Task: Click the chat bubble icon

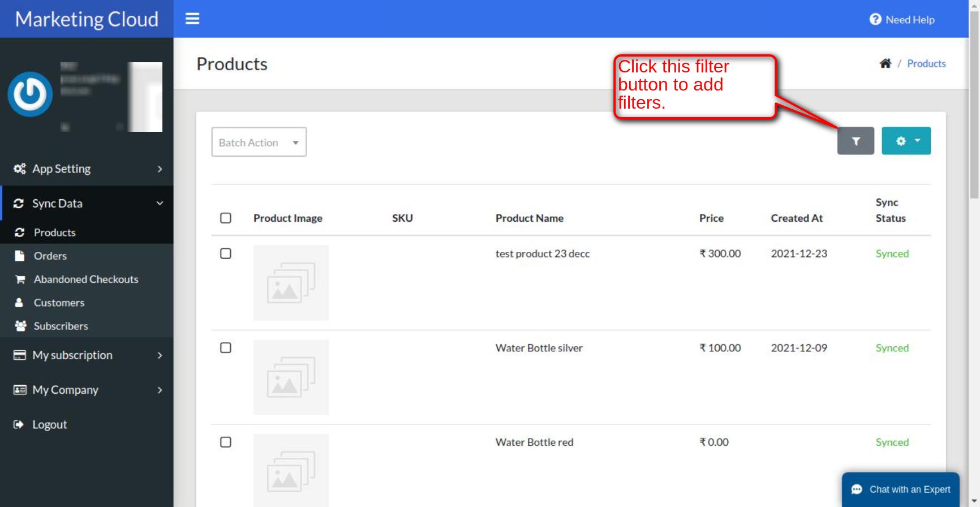Action: [x=857, y=489]
